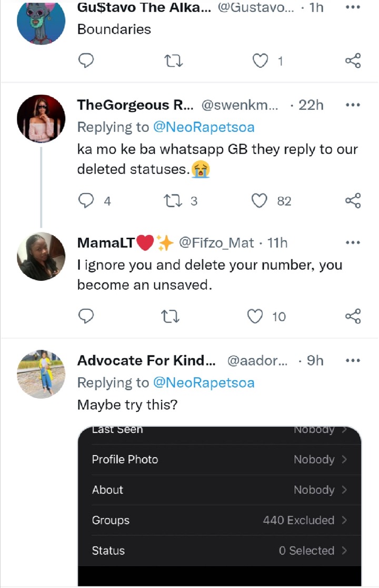Reply to MamaLT's unsaved number tweet
This screenshot has height=588, width=379.
pos(86,316)
